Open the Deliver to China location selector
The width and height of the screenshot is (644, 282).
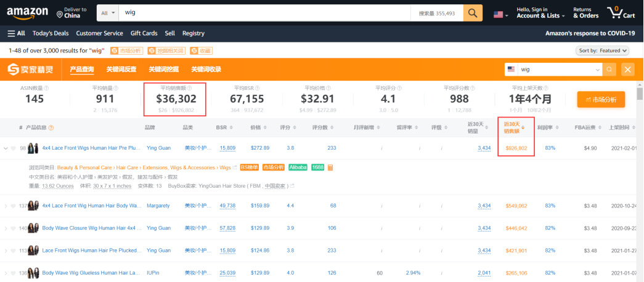[x=71, y=13]
